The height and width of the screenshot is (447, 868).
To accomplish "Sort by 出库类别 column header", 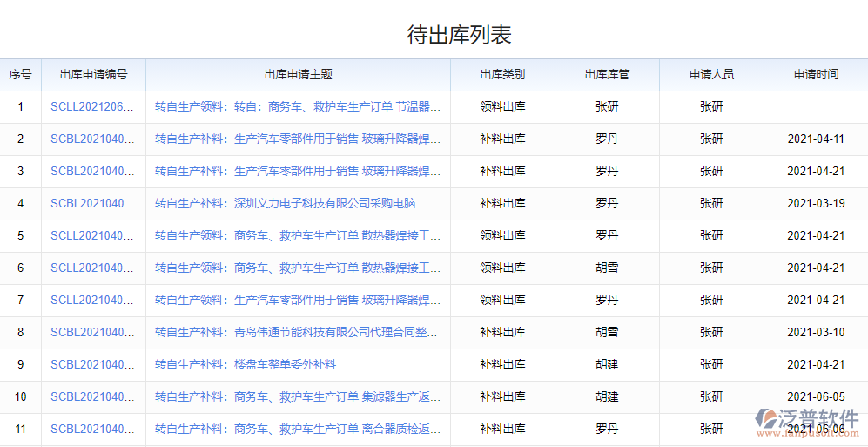I will pyautogui.click(x=502, y=75).
